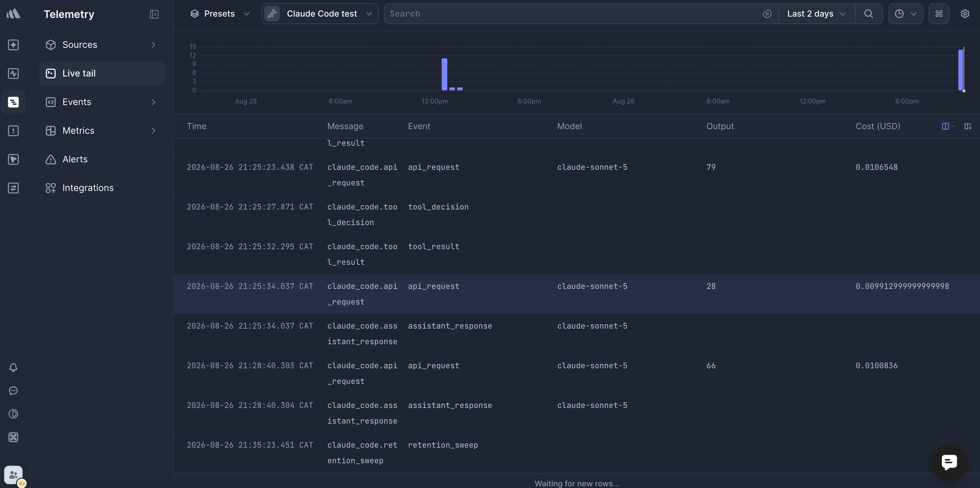Open the sparkle icon in the left rail
Image resolution: width=980 pixels, height=488 pixels.
point(13,45)
